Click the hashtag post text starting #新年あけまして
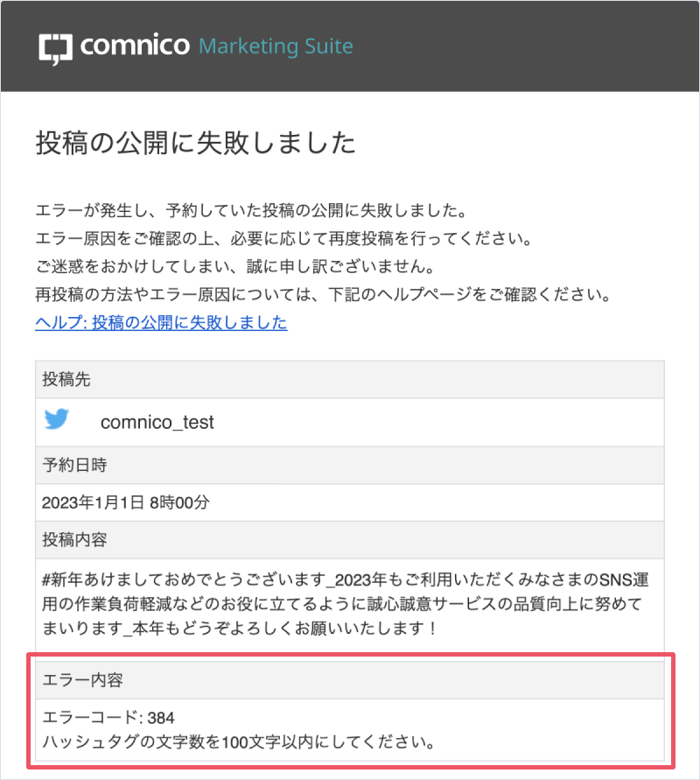Screen dimensions: 700x780 [x=345, y=604]
